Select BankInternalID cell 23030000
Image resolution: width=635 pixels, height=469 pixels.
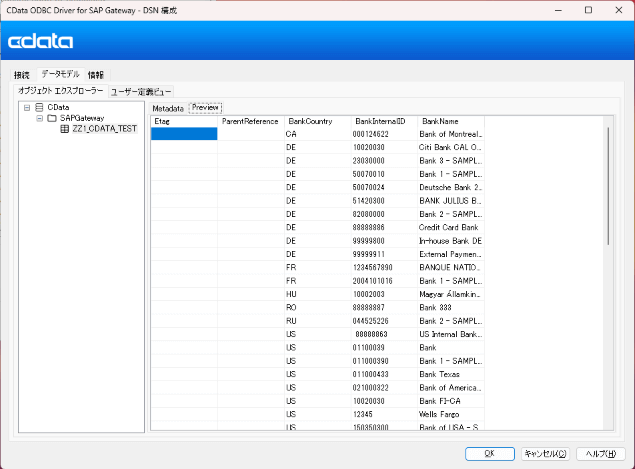click(384, 161)
